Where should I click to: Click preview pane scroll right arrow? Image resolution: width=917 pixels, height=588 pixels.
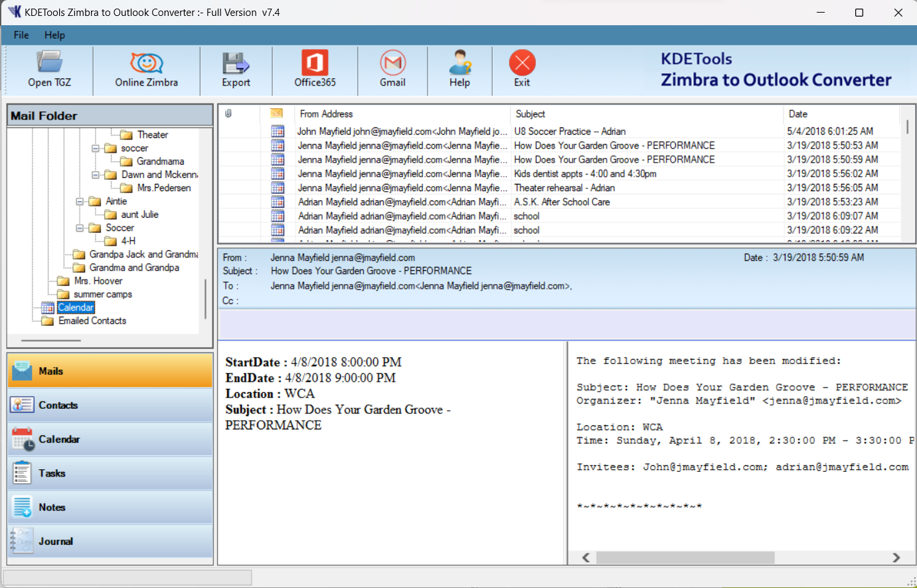click(896, 557)
